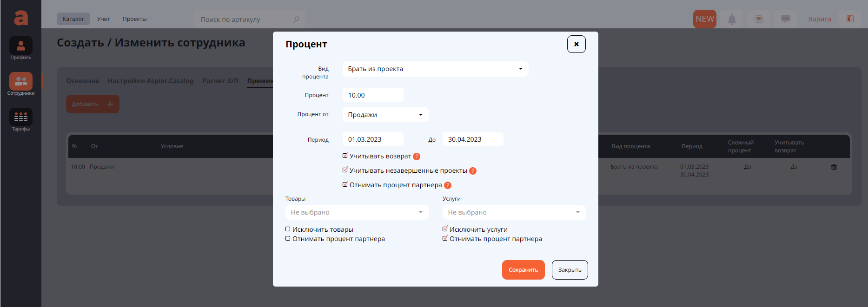868x307 pixels.
Task: Click the Закрыть button
Action: [570, 270]
